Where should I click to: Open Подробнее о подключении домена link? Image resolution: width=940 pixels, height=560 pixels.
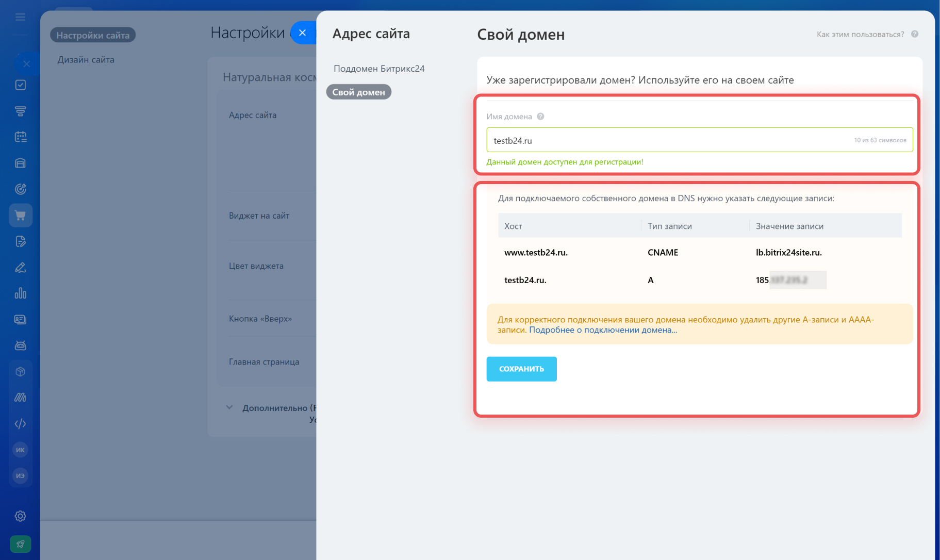tap(603, 330)
